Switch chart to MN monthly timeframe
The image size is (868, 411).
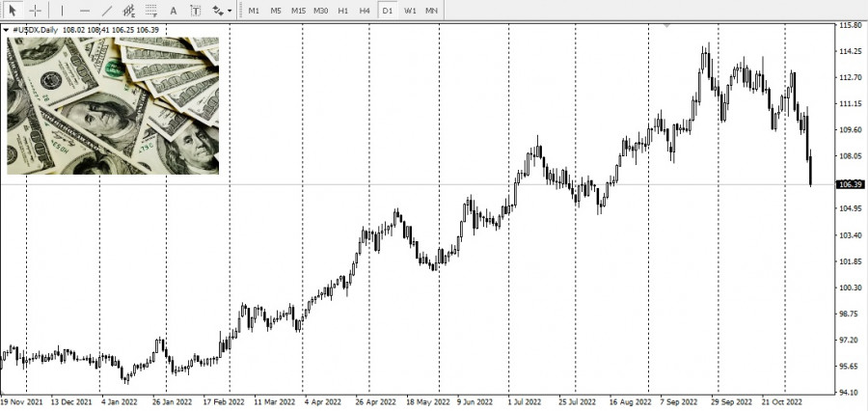click(x=431, y=11)
